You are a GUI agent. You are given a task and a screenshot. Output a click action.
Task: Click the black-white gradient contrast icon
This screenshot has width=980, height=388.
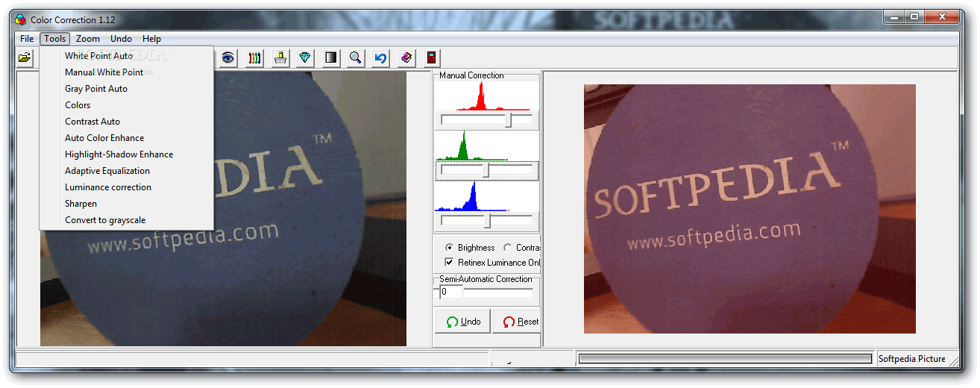click(330, 57)
